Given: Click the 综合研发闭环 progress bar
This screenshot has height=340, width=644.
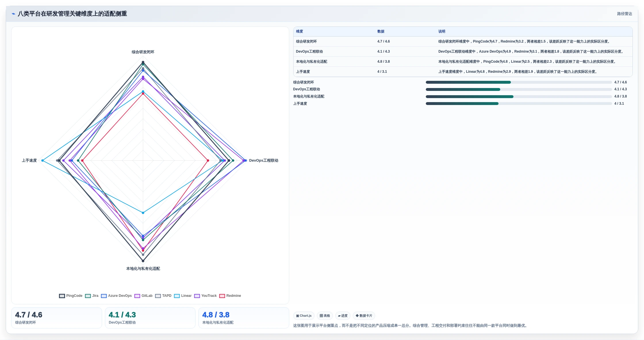Looking at the screenshot, I should pos(519,82).
